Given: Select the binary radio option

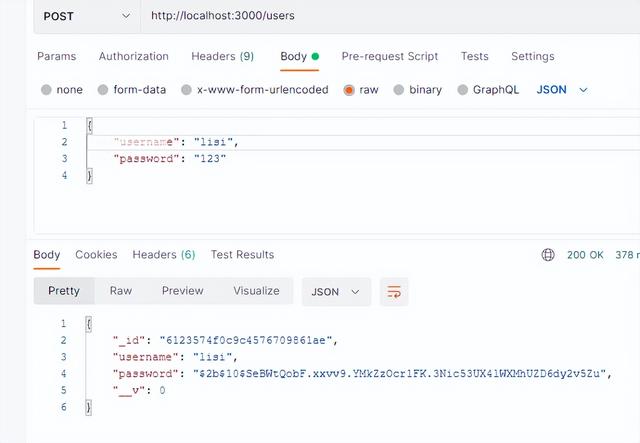Looking at the screenshot, I should point(398,90).
